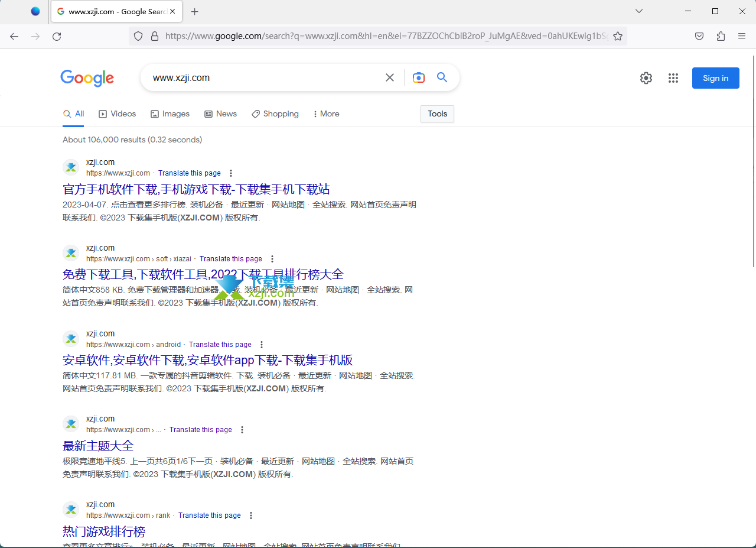The height and width of the screenshot is (548, 756).
Task: Select the All search tab
Action: pyautogui.click(x=74, y=114)
